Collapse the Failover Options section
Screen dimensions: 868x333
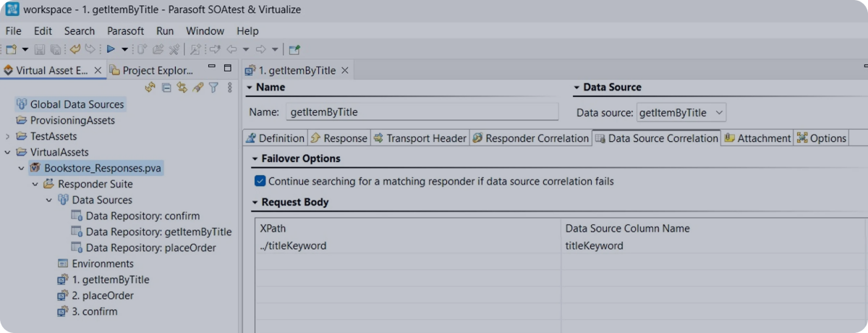256,159
